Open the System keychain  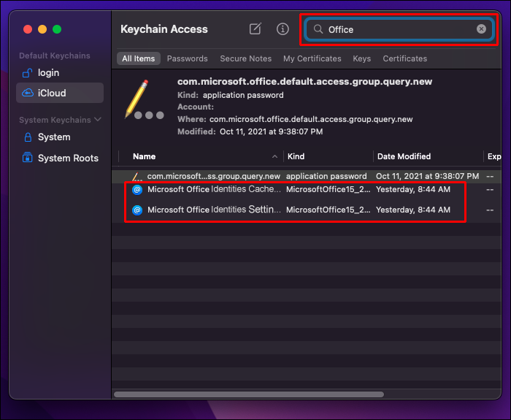coord(54,137)
